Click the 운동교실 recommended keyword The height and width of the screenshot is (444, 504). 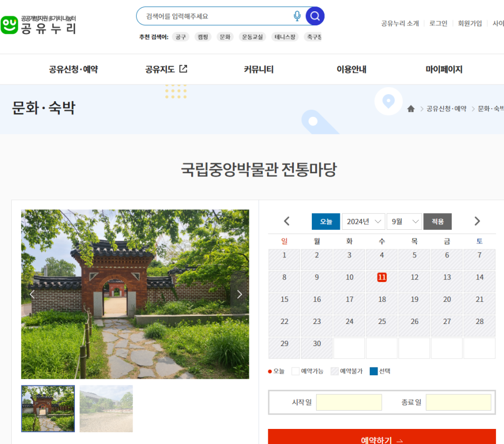(x=253, y=37)
